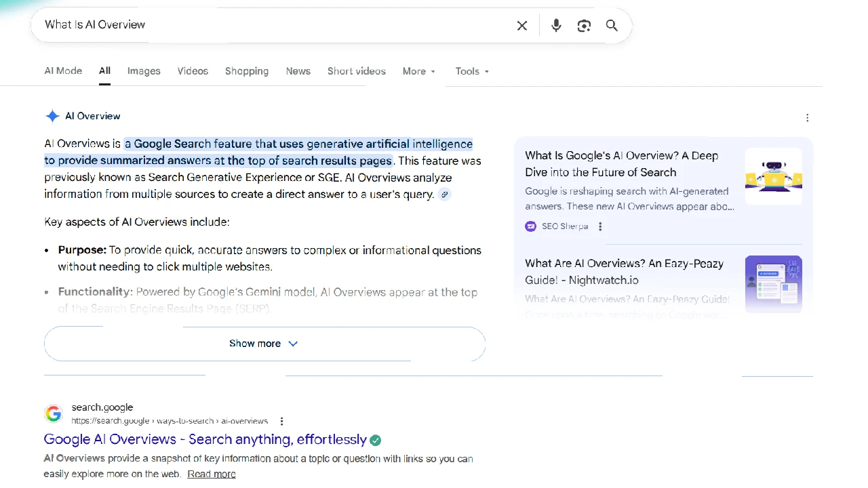Click the magnifying glass search icon
868x488 pixels.
pos(612,26)
